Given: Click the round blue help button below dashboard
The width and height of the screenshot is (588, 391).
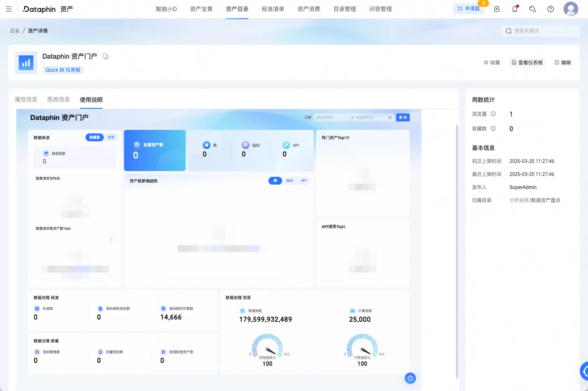Looking at the screenshot, I should pos(410,378).
